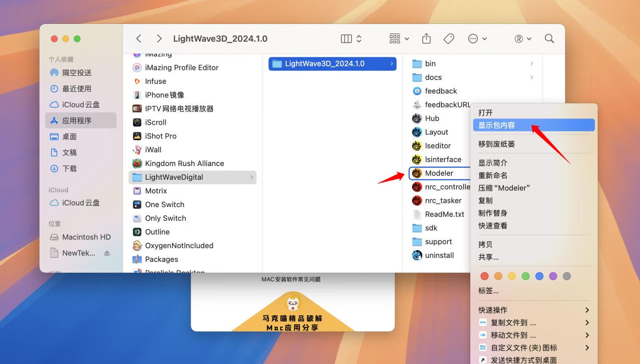Select the Outline app
Image resolution: width=640 pixels, height=364 pixels.
[x=192, y=232]
